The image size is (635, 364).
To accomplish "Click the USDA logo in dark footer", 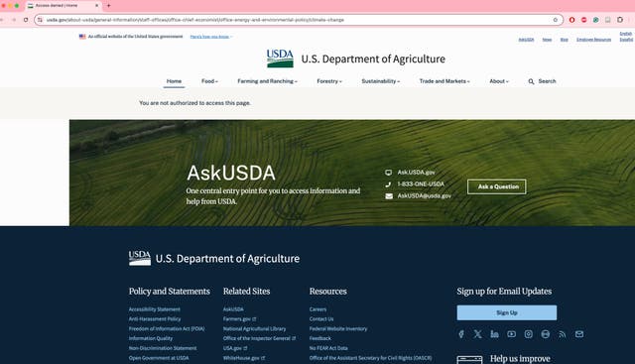I will click(x=140, y=258).
